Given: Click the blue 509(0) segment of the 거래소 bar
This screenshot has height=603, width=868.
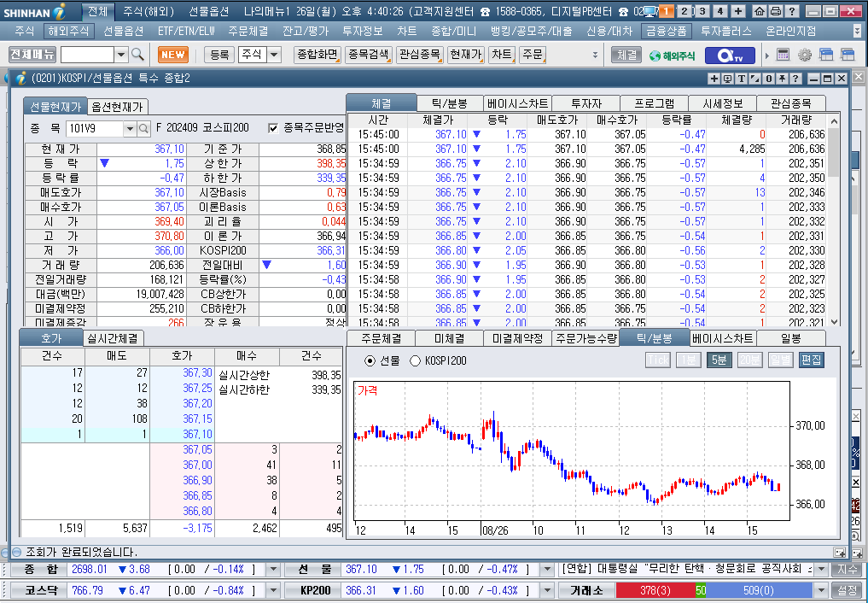Looking at the screenshot, I should [759, 590].
